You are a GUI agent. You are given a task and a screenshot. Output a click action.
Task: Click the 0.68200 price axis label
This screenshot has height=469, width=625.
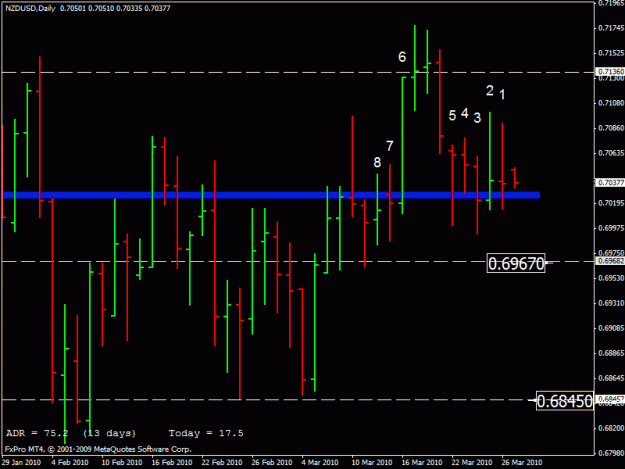(611, 428)
